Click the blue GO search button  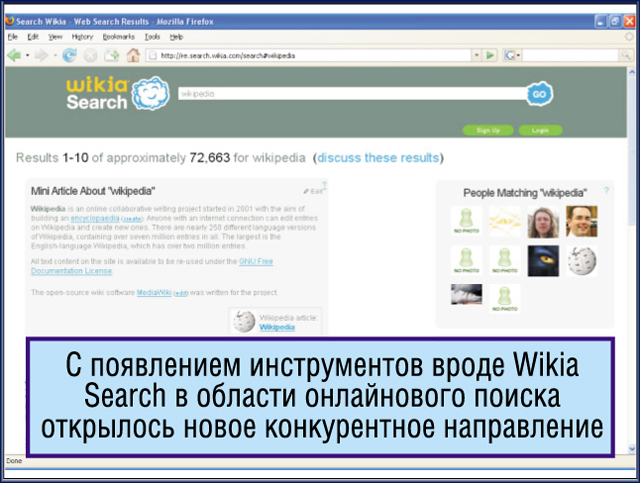tap(539, 94)
